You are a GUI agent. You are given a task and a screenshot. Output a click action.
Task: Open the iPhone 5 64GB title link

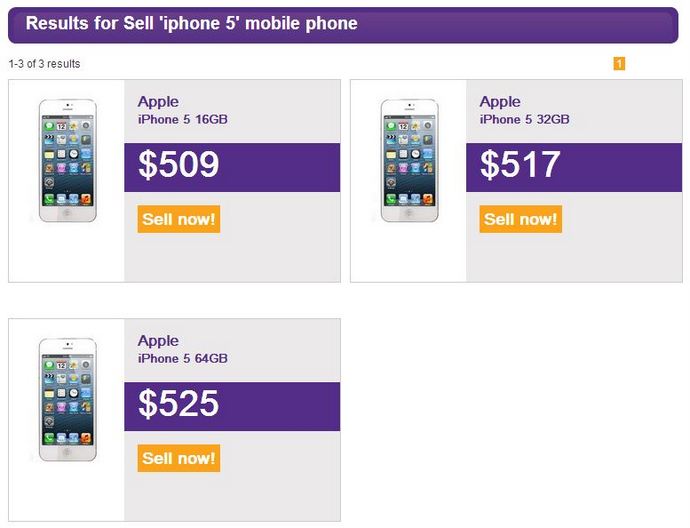[x=183, y=358]
